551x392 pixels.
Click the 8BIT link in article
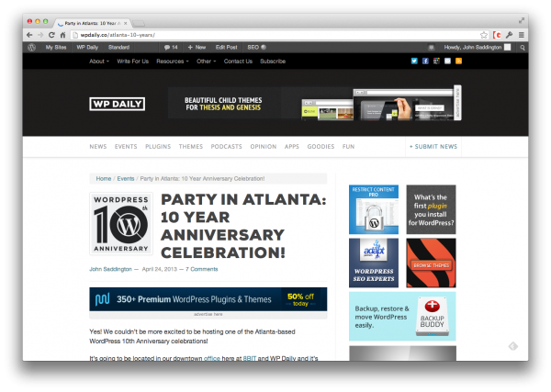click(250, 358)
